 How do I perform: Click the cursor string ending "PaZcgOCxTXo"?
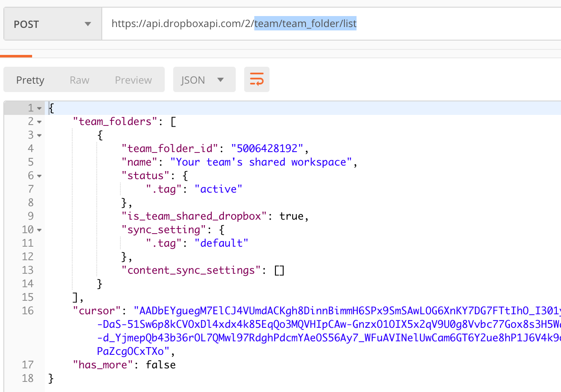[133, 351]
